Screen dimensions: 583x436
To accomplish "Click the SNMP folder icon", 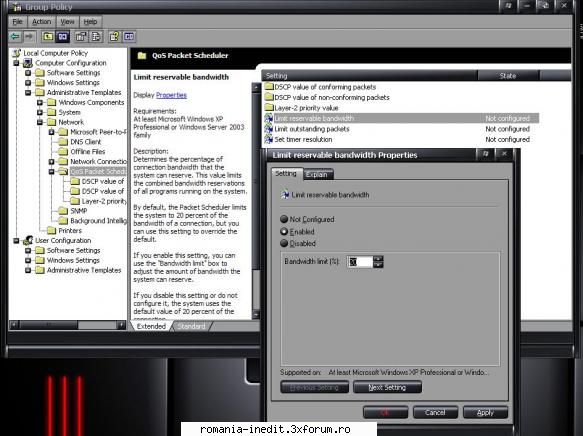I will [x=64, y=211].
